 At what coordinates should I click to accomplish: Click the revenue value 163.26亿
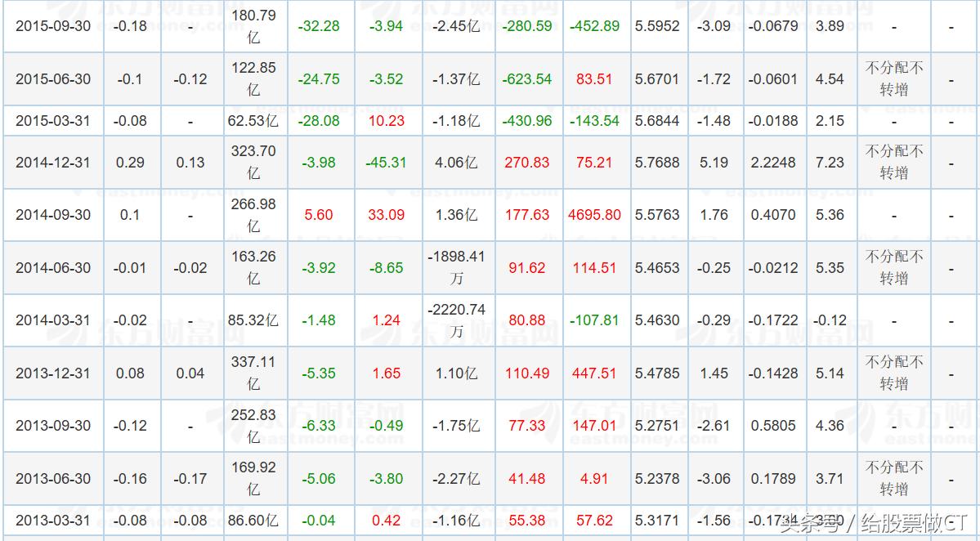tap(253, 268)
